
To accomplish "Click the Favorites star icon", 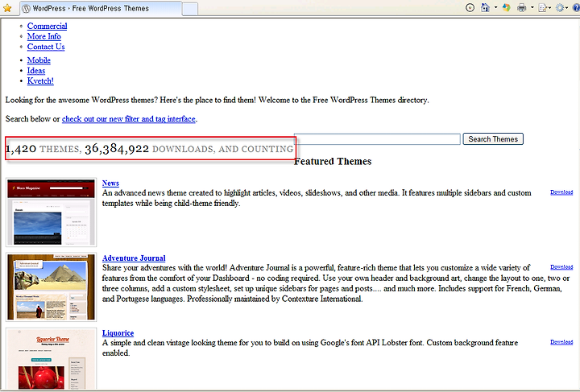I will (x=7, y=8).
